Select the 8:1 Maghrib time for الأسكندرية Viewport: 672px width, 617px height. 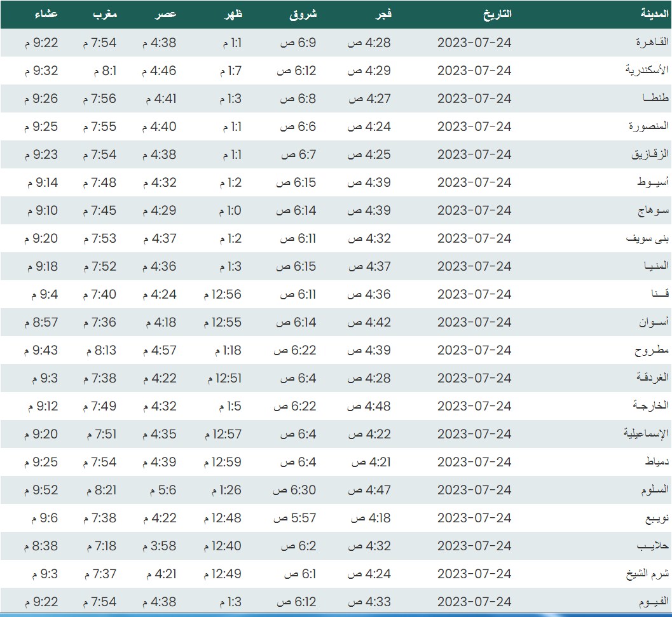99,71
